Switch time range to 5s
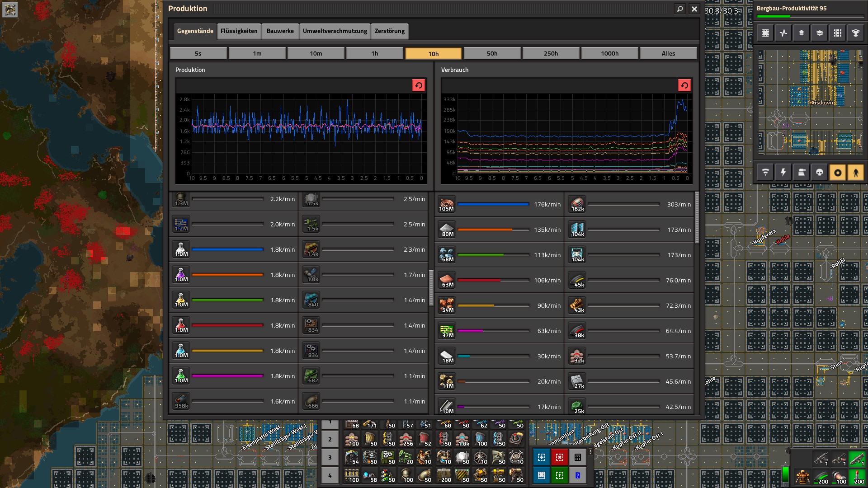 tap(198, 53)
